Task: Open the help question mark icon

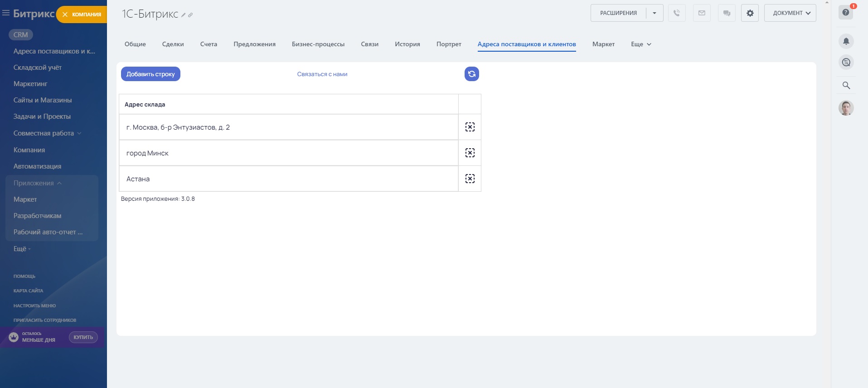Action: pos(846,12)
